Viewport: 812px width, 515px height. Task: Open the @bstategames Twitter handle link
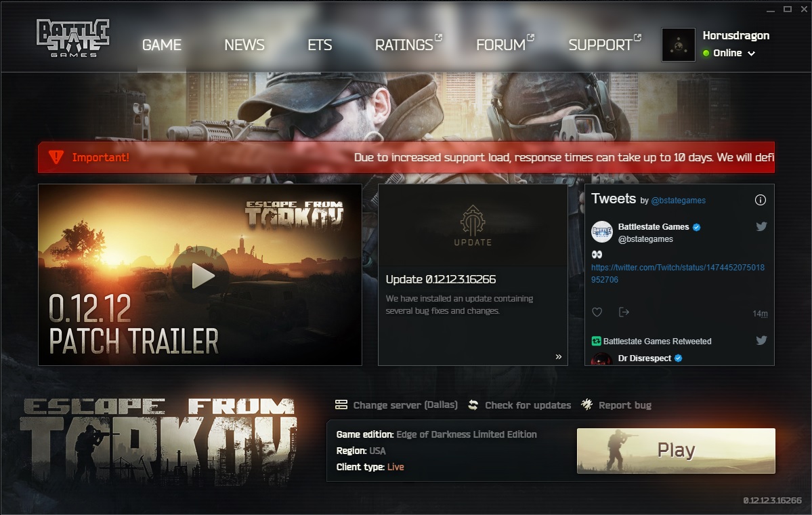[x=678, y=201]
